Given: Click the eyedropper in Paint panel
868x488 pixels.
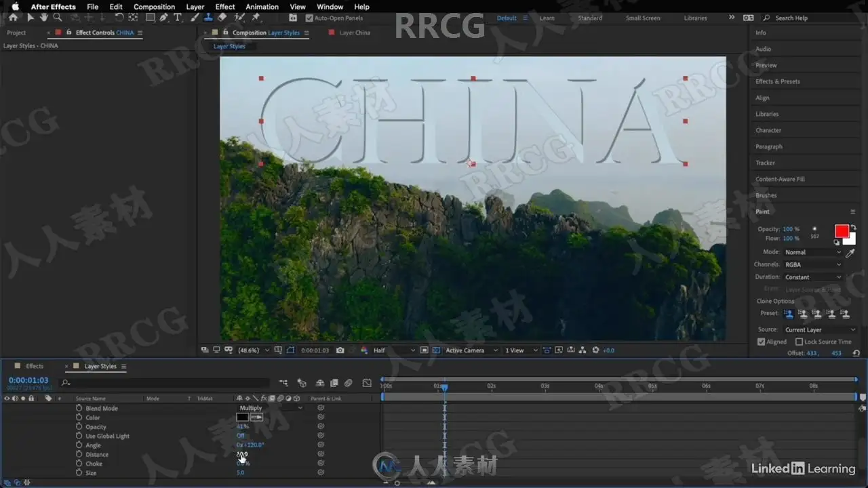Looking at the screenshot, I should (x=850, y=252).
